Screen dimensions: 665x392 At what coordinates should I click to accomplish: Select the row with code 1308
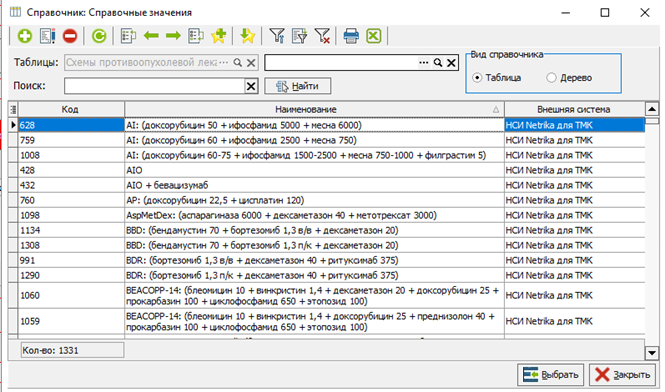tap(327, 246)
